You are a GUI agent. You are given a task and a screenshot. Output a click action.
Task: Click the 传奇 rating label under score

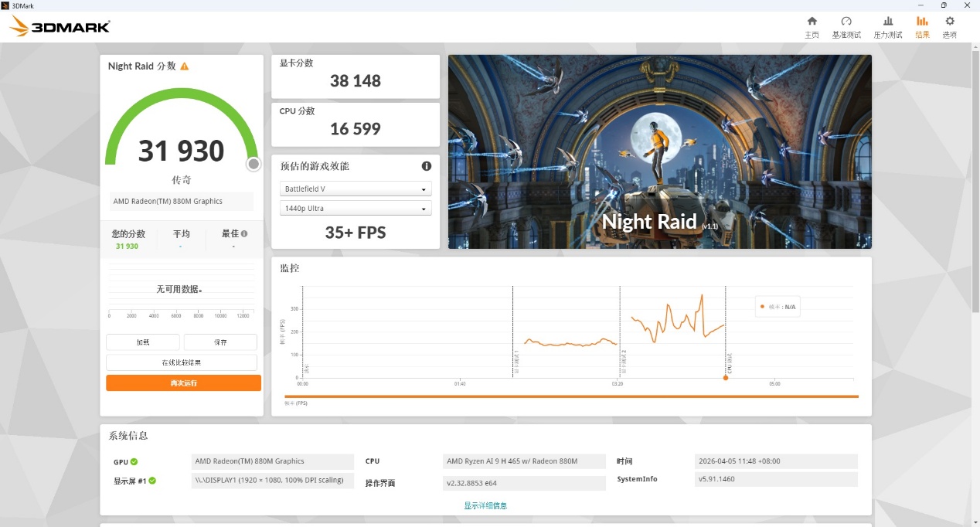182,180
